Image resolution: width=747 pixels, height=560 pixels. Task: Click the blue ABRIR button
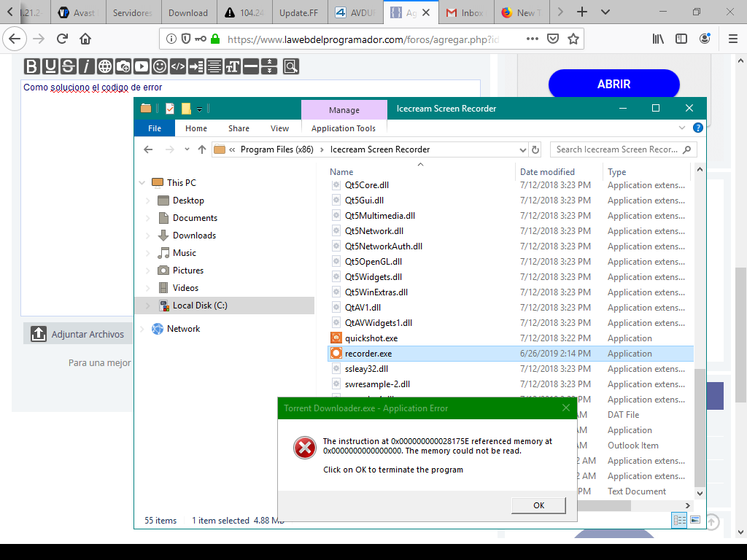[614, 84]
